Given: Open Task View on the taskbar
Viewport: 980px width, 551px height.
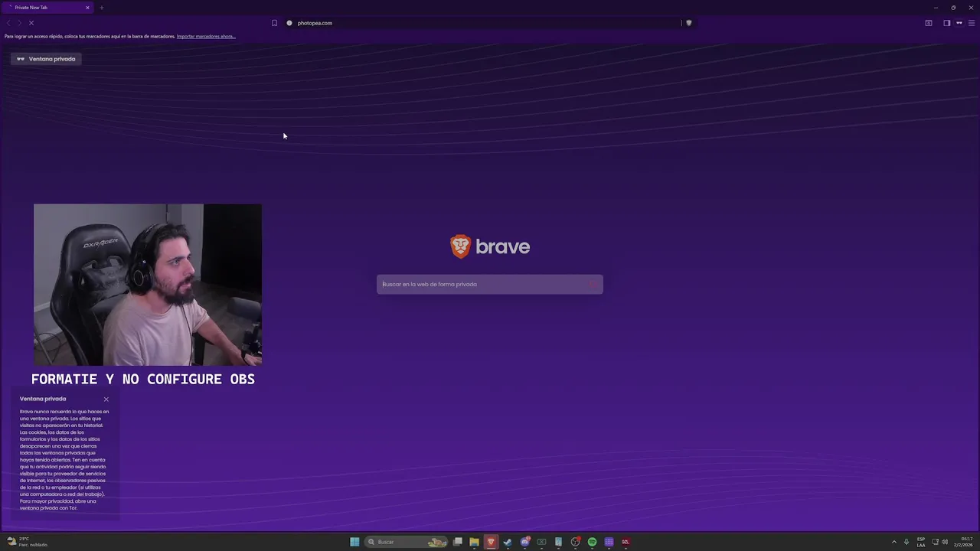Looking at the screenshot, I should 458,542.
